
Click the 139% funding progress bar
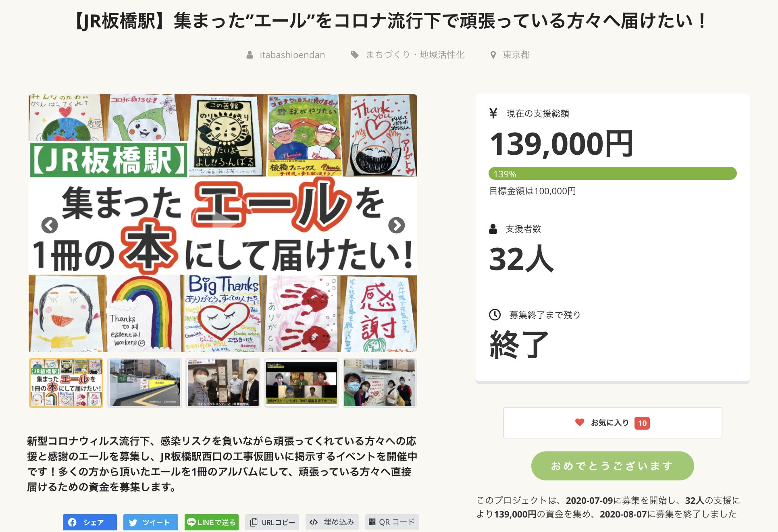coord(612,174)
